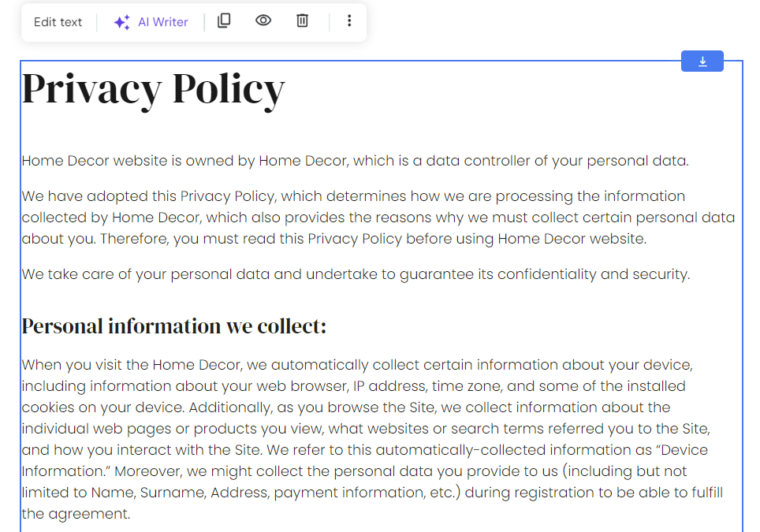Click the blue download icon above the block
The image size is (760, 532).
pos(702,61)
